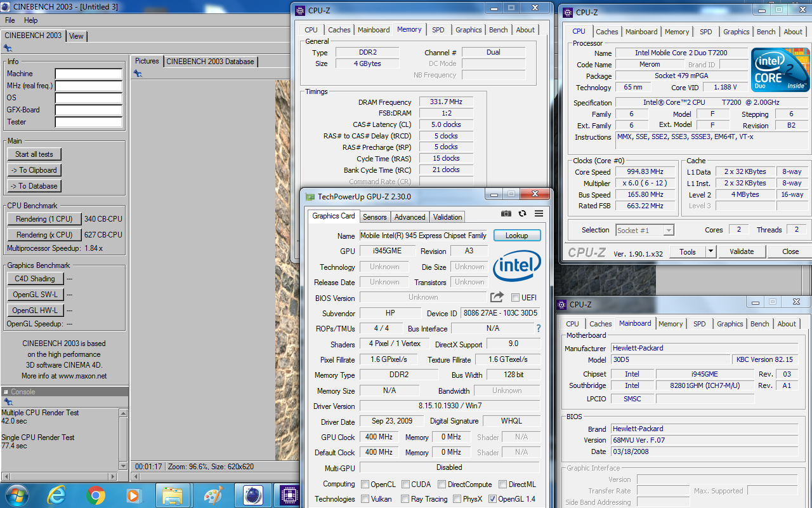The width and height of the screenshot is (812, 508).
Task: Toggle the Vulkan checkbox
Action: (365, 499)
